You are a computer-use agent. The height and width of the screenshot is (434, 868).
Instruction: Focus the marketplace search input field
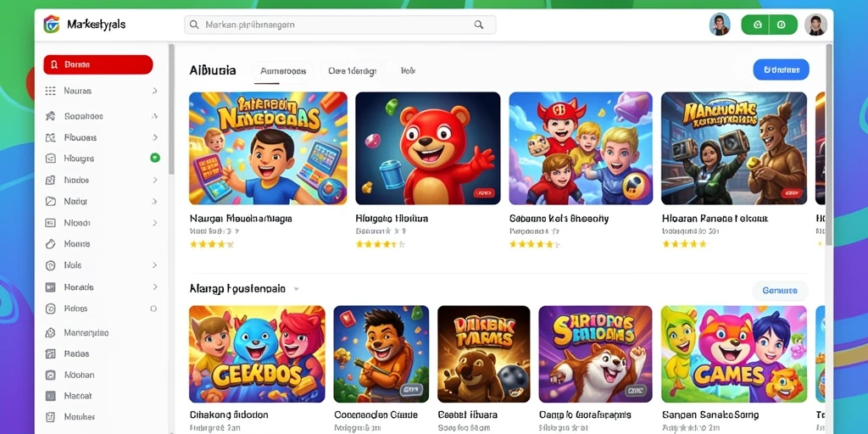pyautogui.click(x=340, y=25)
